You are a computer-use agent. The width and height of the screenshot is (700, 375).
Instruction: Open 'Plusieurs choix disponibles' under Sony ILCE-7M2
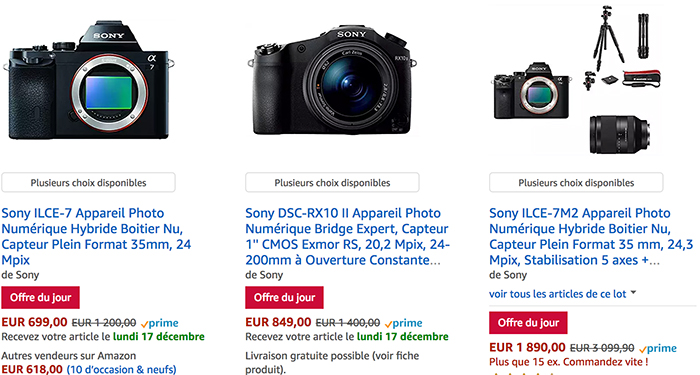point(576,183)
